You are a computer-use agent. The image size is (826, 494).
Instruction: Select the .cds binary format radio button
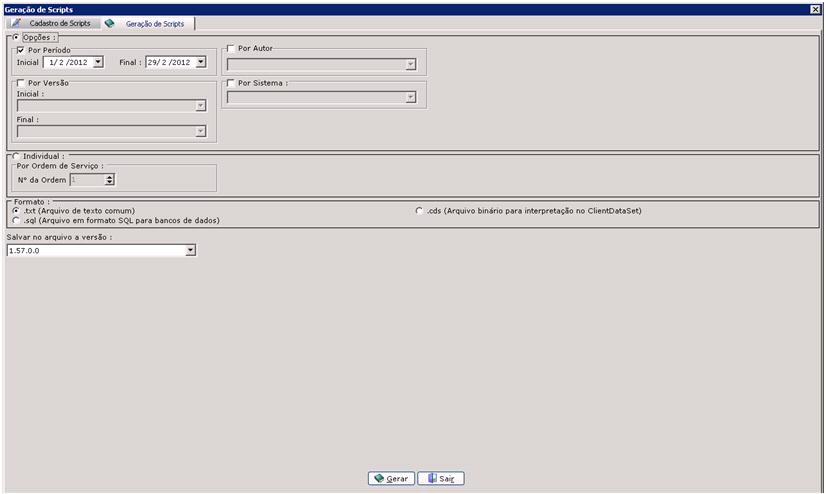418,211
